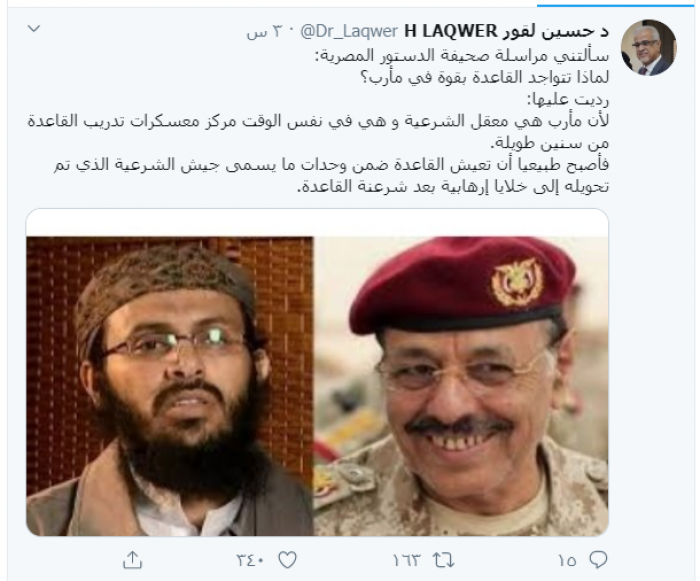This screenshot has height=581, width=700.
Task: Open the tweet options chevron menu
Action: [x=34, y=29]
